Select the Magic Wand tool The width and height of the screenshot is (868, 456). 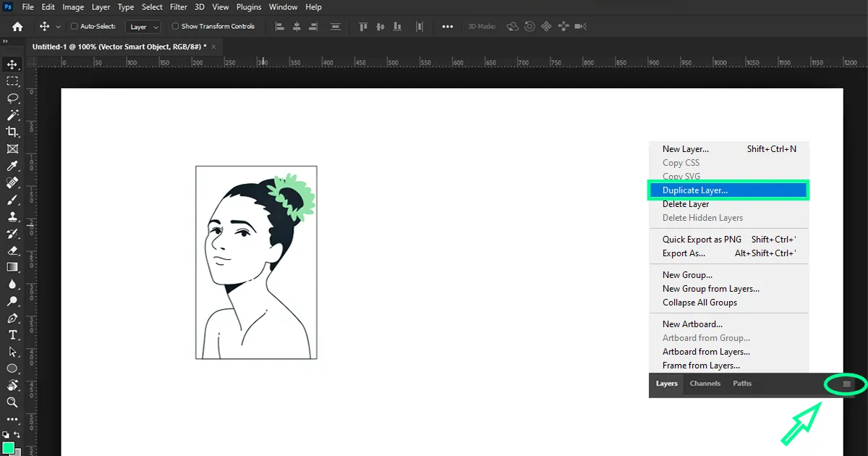click(12, 115)
